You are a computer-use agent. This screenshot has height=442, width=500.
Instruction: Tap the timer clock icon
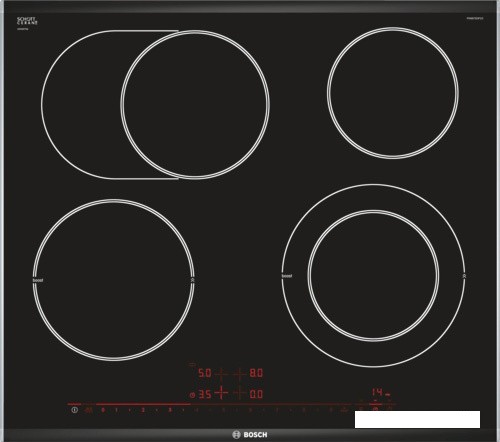(192, 395)
